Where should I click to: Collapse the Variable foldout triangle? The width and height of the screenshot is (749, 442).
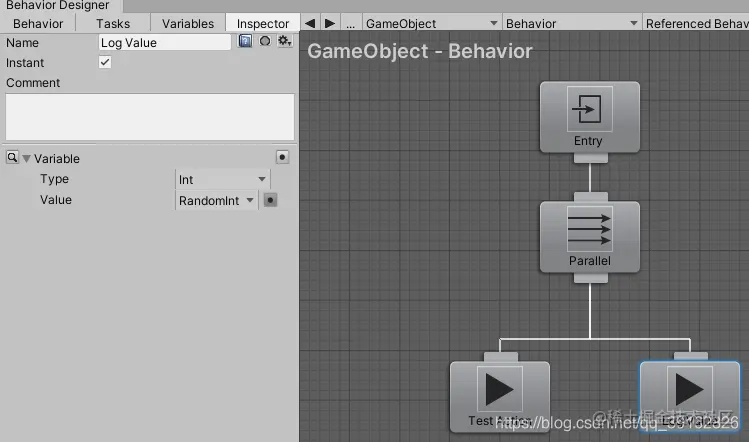coord(26,159)
